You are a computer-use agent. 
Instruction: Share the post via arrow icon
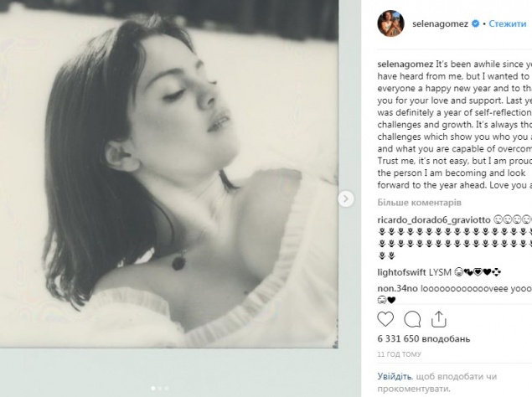point(437,318)
